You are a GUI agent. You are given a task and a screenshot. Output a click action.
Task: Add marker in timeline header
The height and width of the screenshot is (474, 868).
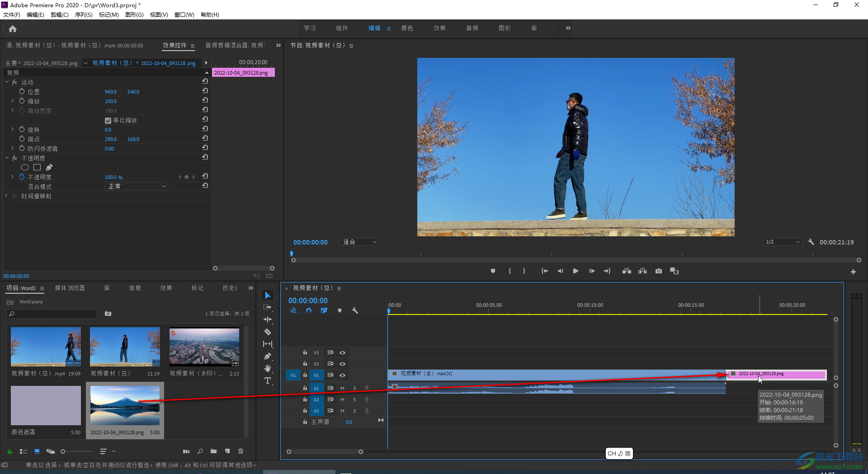[340, 310]
